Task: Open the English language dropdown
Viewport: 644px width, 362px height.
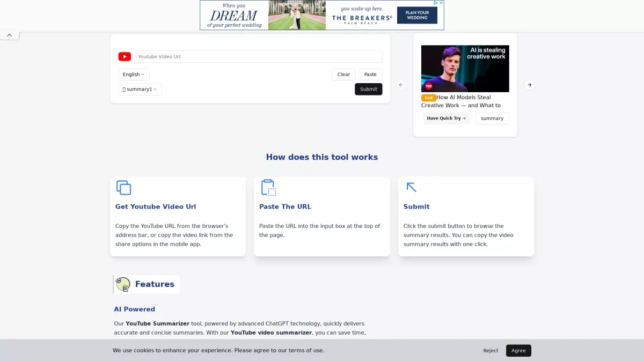Action: 134,75
